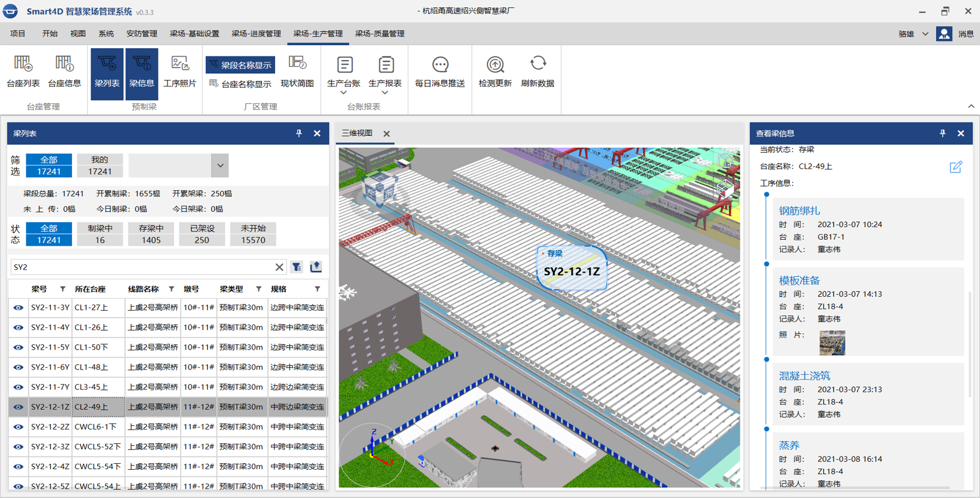Toggle 梁段名称显示 beam name display
Image resolution: width=980 pixels, height=498 pixels.
click(x=240, y=65)
